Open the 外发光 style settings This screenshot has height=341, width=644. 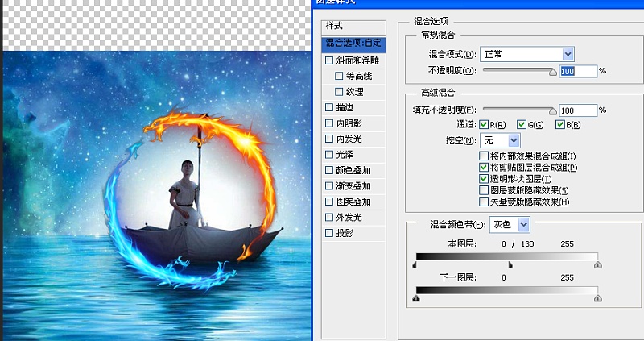[349, 218]
